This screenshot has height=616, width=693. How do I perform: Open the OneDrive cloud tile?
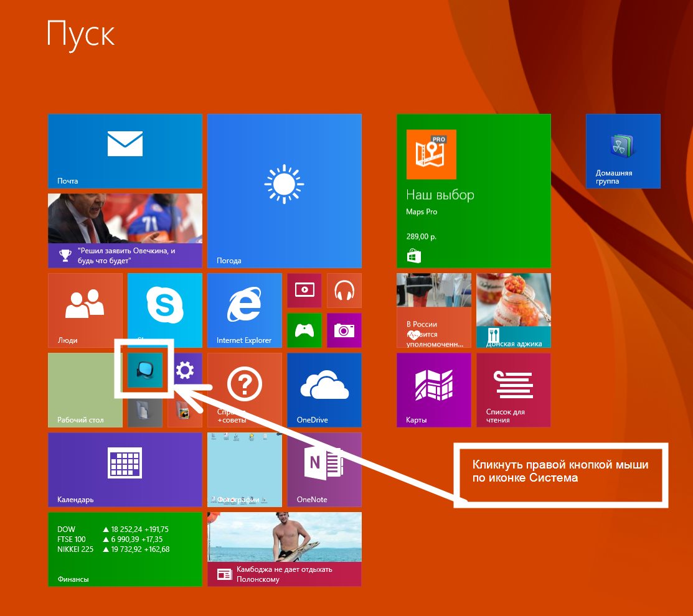(x=324, y=390)
